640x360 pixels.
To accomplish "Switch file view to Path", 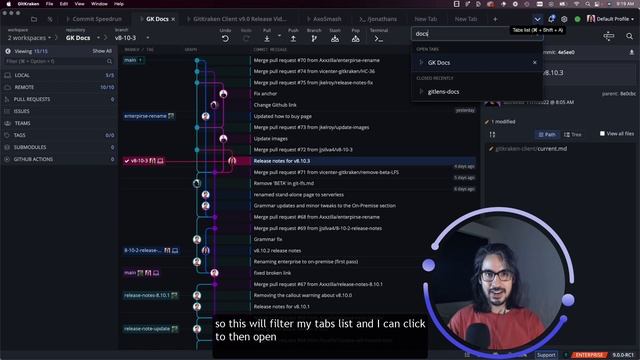I will (x=547, y=134).
